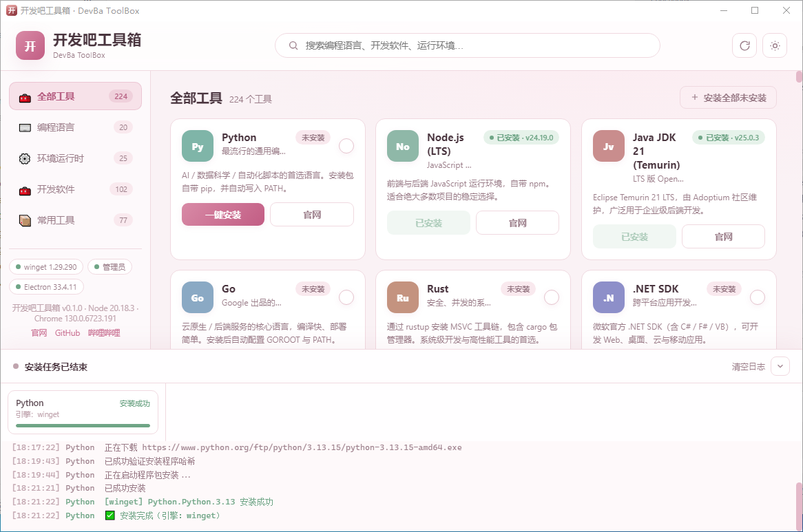Click the monitor icon beside 编程语言

coord(25,128)
